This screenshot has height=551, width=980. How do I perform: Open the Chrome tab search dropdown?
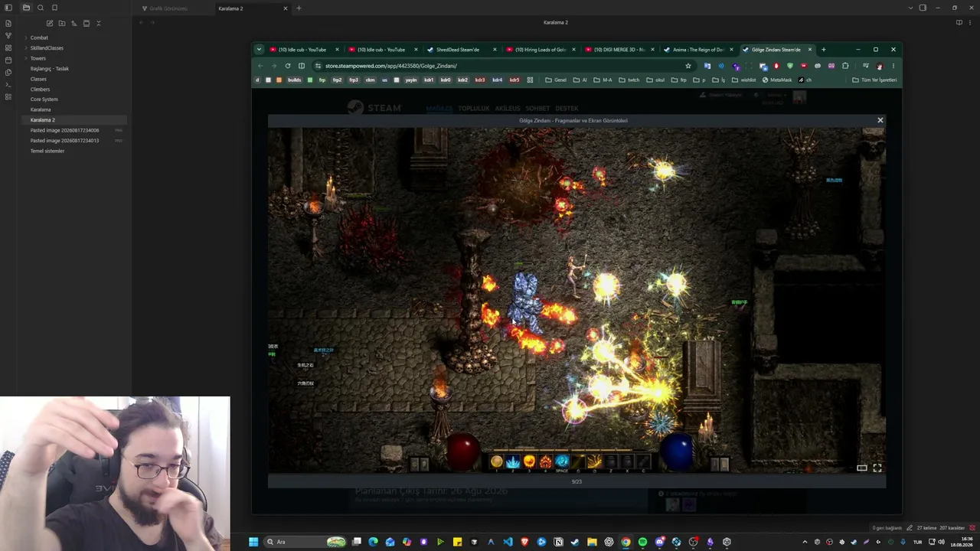[259, 50]
